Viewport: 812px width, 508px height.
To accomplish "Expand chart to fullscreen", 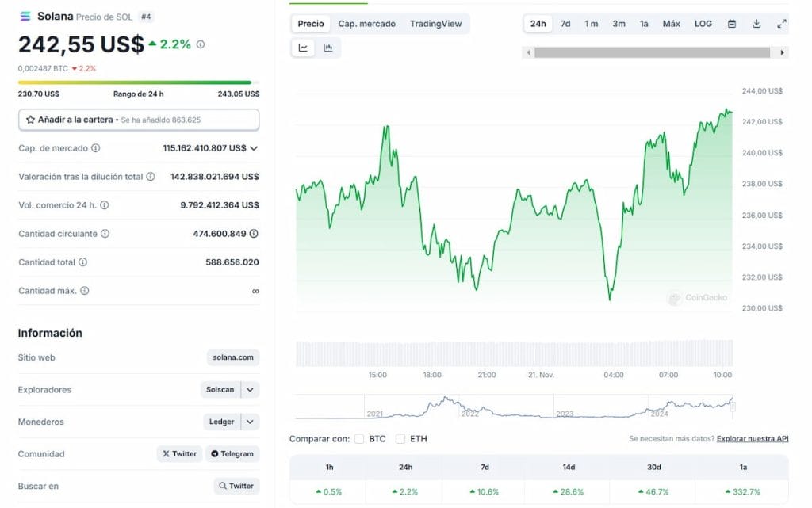I will pos(781,24).
